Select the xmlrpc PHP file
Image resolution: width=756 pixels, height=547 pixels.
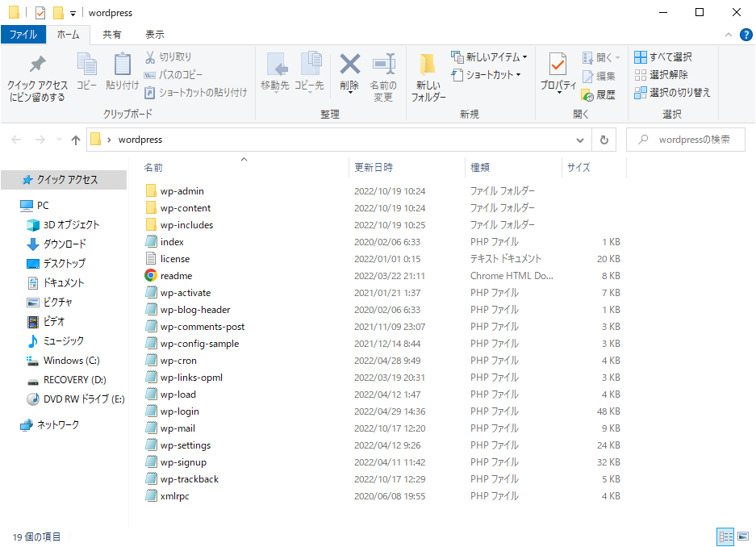click(174, 496)
